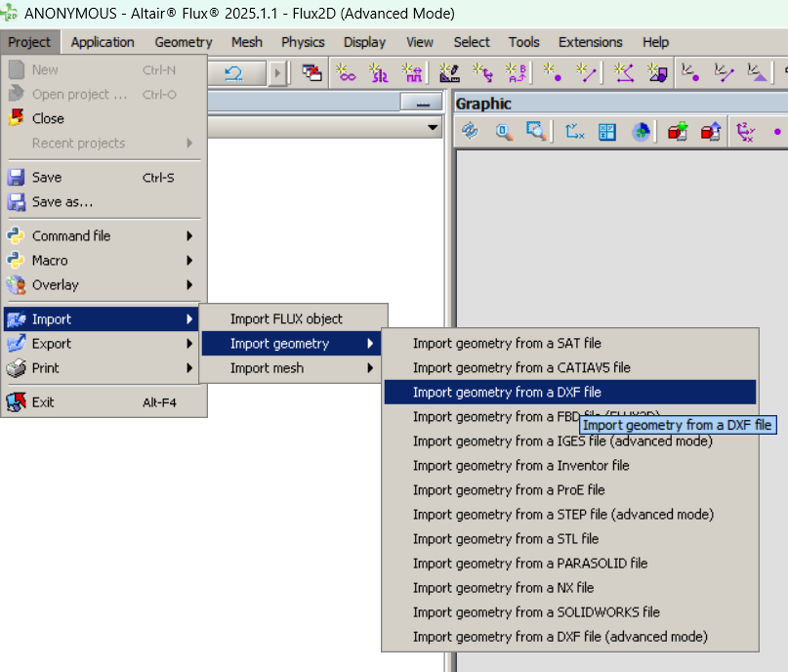Click red cube with blue arrow icon

[711, 132]
